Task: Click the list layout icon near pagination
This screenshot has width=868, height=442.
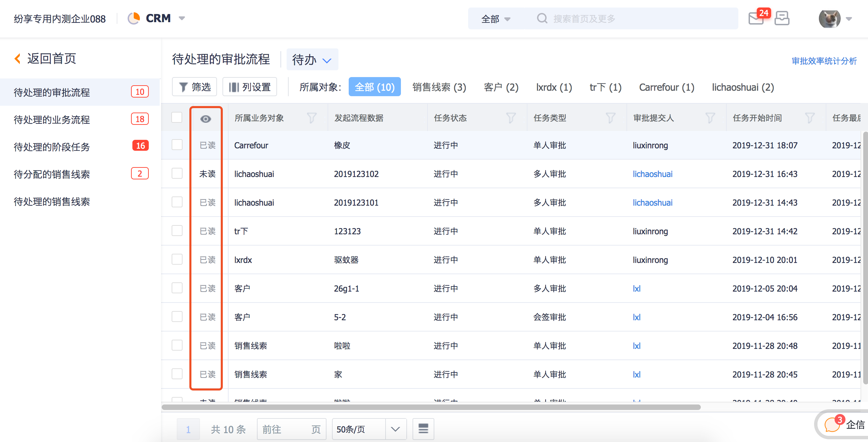Action: pyautogui.click(x=423, y=429)
